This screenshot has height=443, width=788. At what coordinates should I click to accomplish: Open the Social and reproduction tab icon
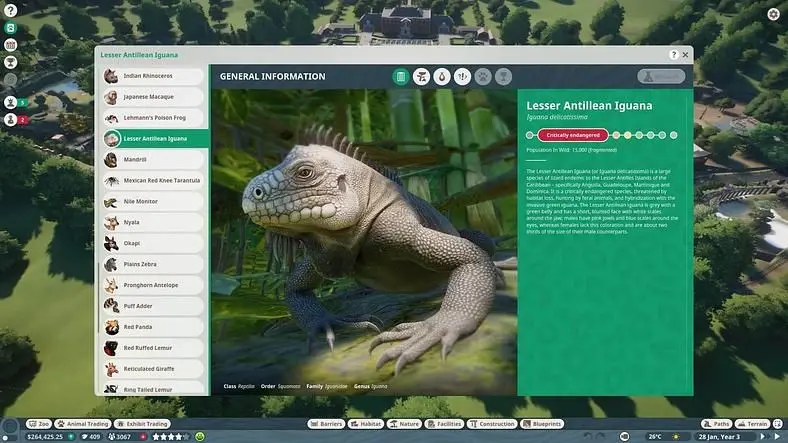462,77
